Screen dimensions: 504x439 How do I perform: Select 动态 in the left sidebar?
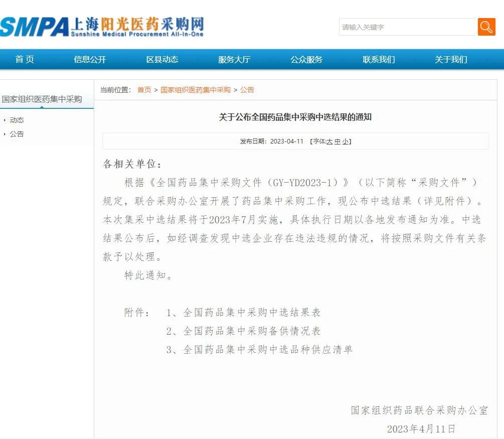17,120
